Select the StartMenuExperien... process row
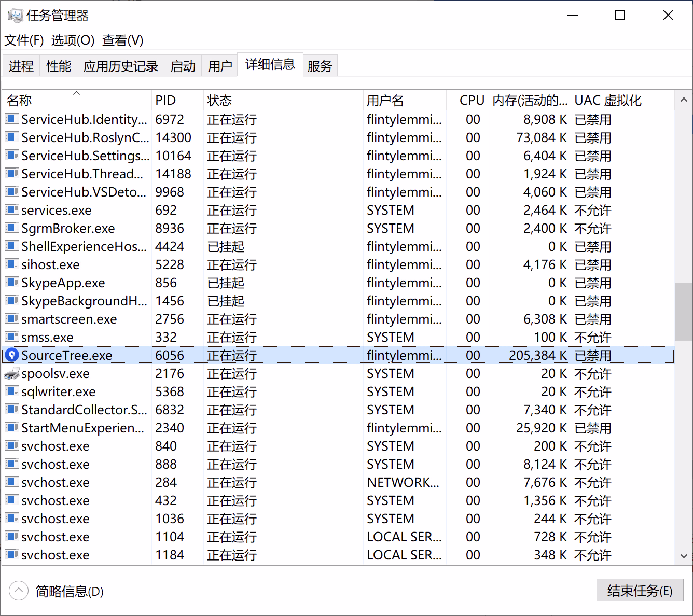Viewport: 693px width, 616px height. (x=83, y=428)
